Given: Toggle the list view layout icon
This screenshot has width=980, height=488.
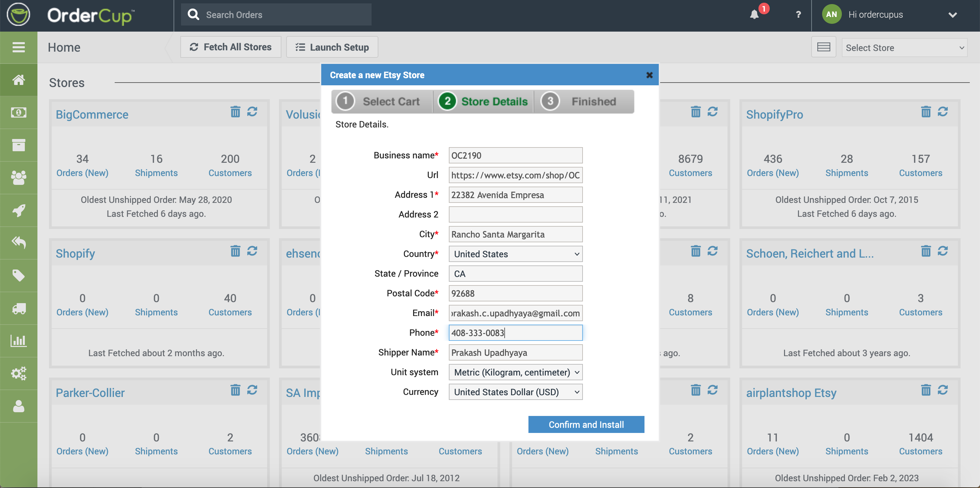Looking at the screenshot, I should [x=823, y=47].
